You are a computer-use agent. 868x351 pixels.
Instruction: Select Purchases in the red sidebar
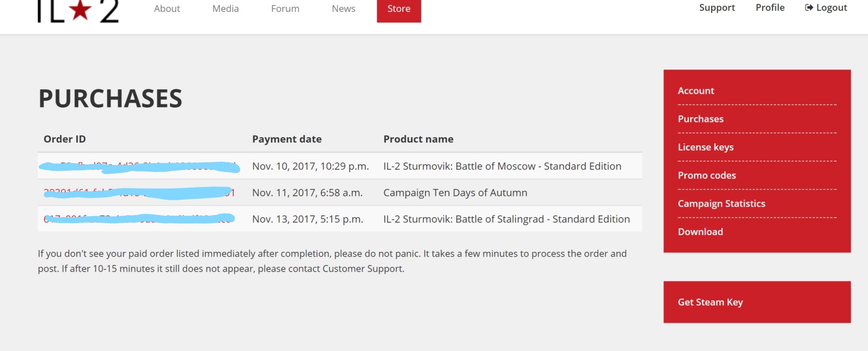pos(701,119)
